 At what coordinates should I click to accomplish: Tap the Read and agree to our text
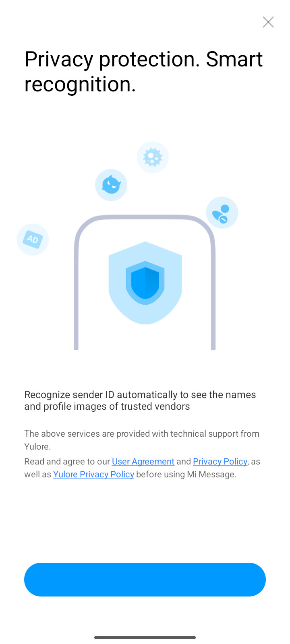coord(67,462)
